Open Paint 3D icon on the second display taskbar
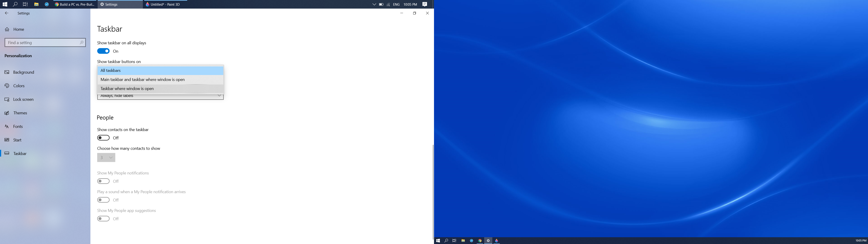 [x=497, y=241]
